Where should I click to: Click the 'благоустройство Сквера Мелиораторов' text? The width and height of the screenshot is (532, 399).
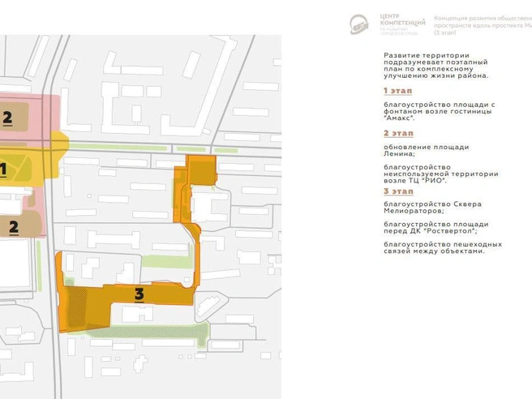432,208
